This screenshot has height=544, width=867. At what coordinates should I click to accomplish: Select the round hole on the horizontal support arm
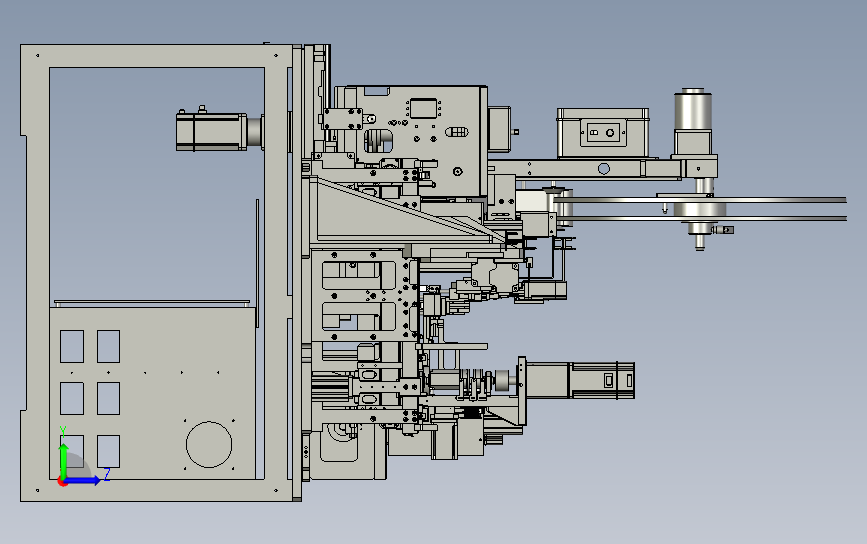(x=604, y=169)
